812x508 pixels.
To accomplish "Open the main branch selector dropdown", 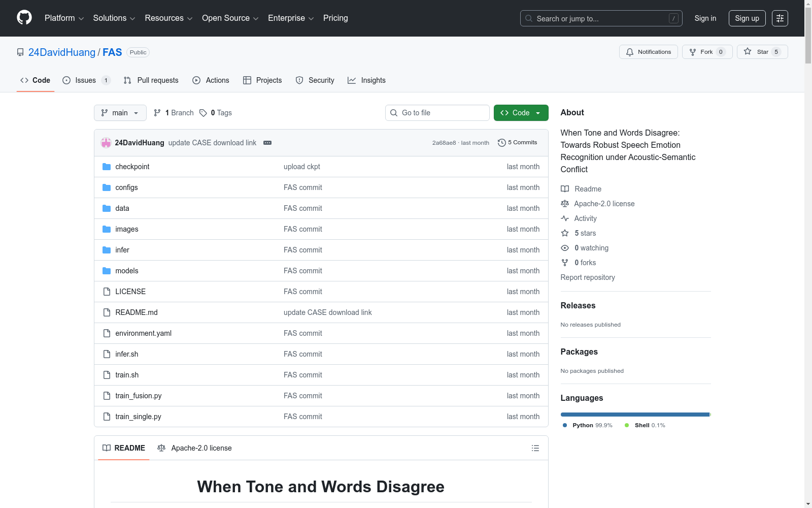I will (120, 113).
